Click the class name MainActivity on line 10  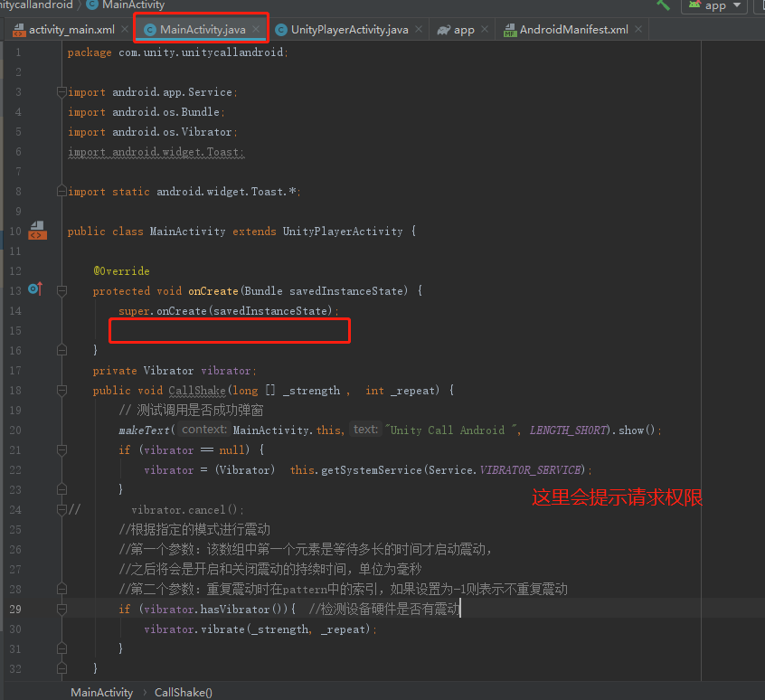187,232
